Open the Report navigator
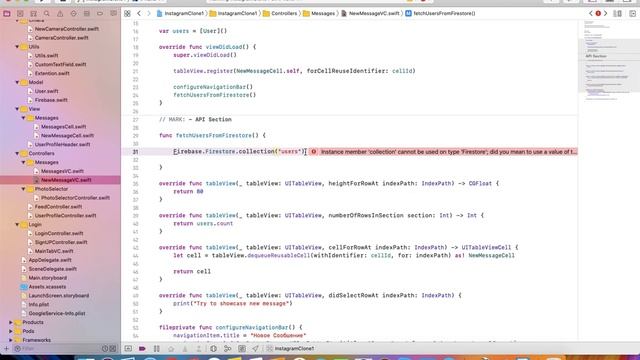This screenshot has width=640, height=360. coord(113,13)
